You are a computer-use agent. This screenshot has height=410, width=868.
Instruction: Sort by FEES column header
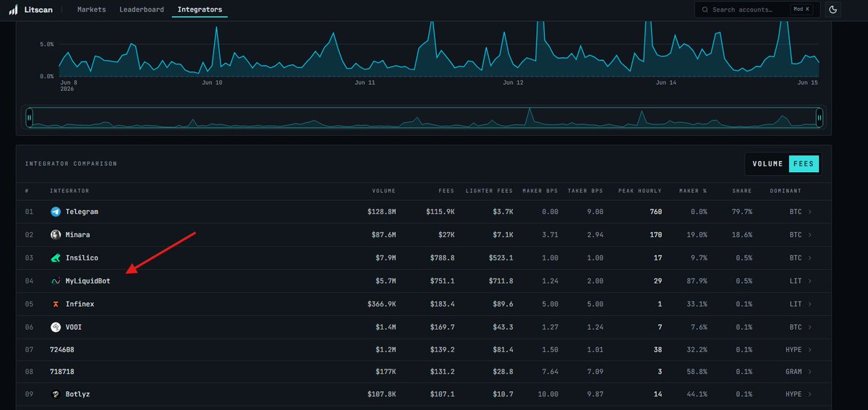(447, 191)
